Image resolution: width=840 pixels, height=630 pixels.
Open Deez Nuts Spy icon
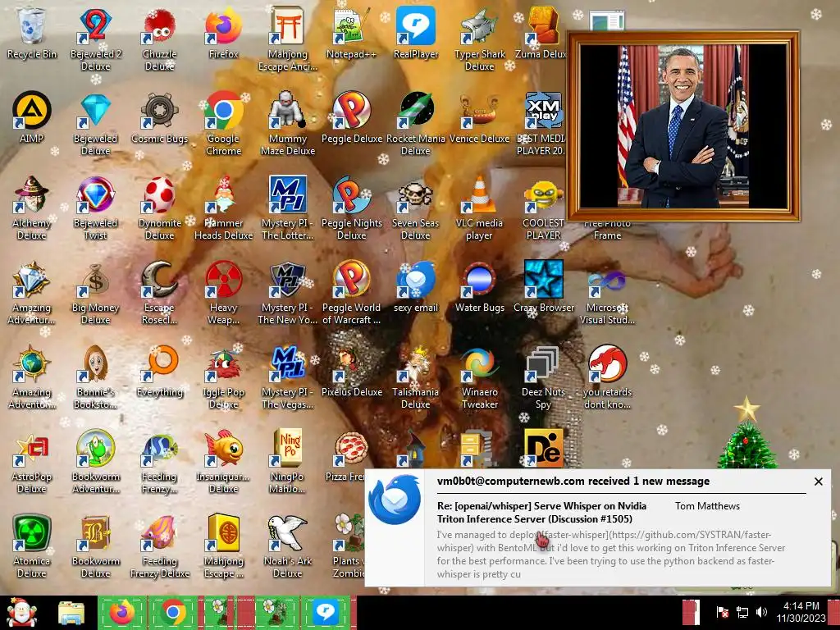pyautogui.click(x=543, y=377)
